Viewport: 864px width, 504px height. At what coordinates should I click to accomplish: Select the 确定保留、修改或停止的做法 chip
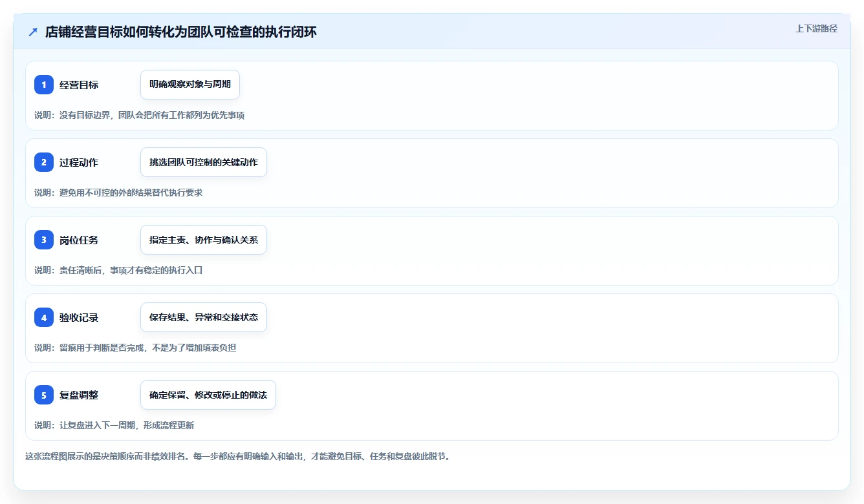pyautogui.click(x=208, y=395)
